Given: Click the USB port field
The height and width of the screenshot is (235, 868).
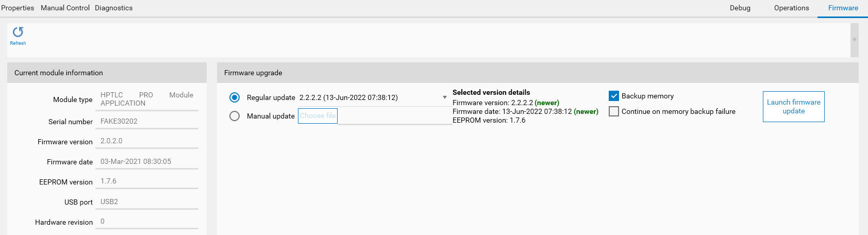Looking at the screenshot, I should [147, 202].
